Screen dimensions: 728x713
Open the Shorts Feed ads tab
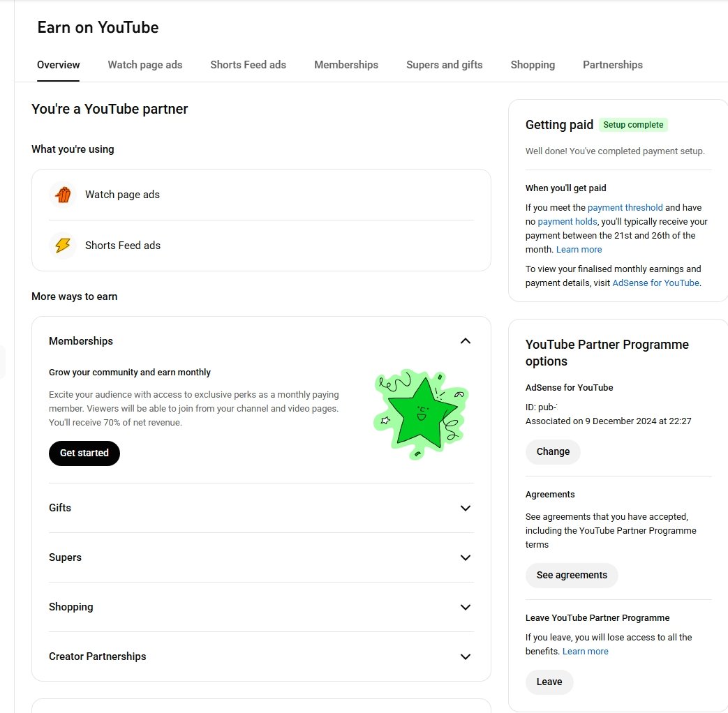pyautogui.click(x=248, y=65)
